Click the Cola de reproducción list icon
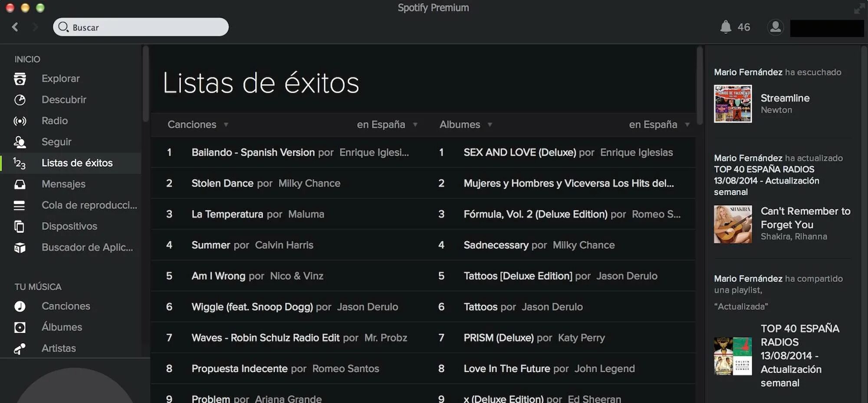 [19, 205]
